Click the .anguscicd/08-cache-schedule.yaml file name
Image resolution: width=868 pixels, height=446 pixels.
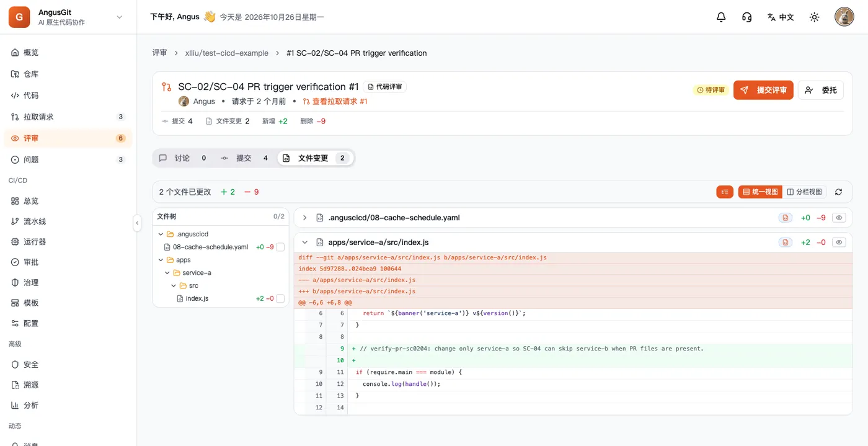(x=394, y=218)
